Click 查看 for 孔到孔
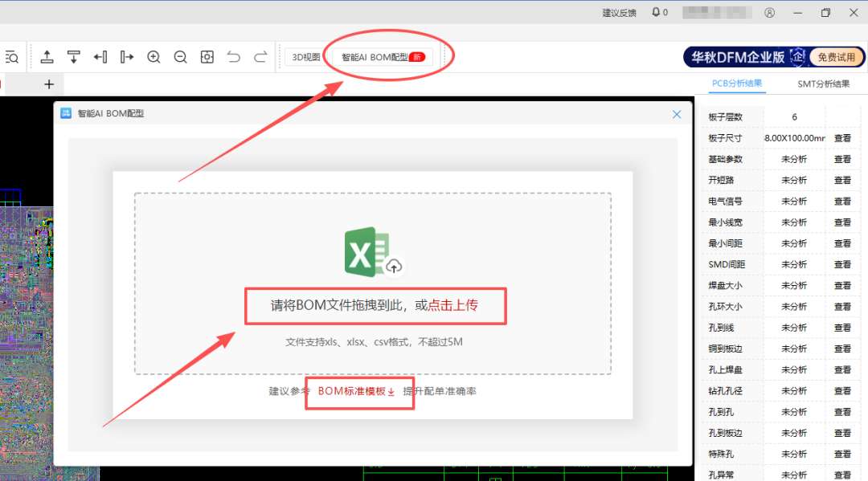The height and width of the screenshot is (481, 868). (842, 412)
